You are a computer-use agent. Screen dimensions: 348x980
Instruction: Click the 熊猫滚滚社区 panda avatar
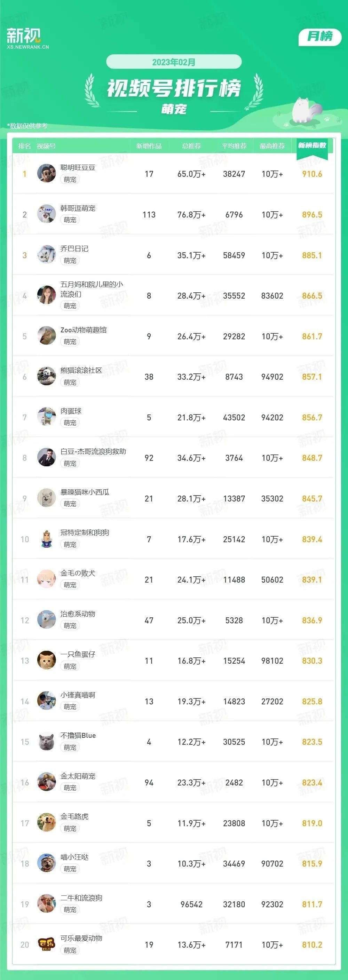coord(46,377)
